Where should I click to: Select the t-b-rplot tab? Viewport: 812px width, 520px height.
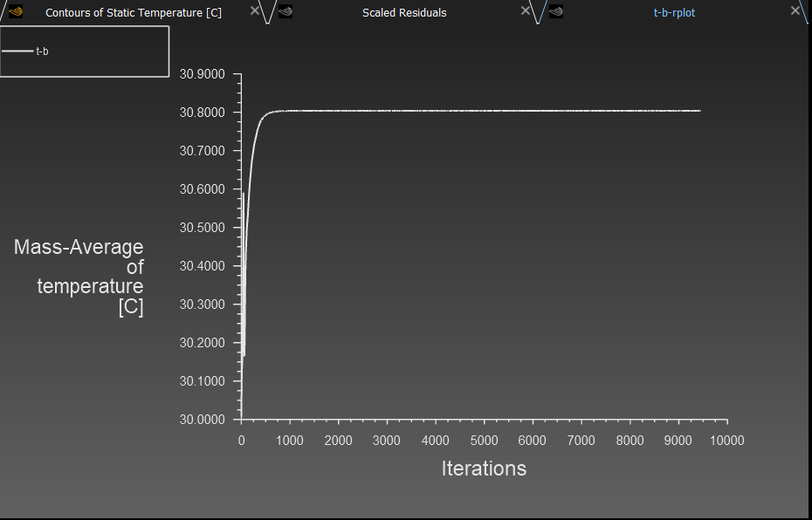[x=674, y=12]
